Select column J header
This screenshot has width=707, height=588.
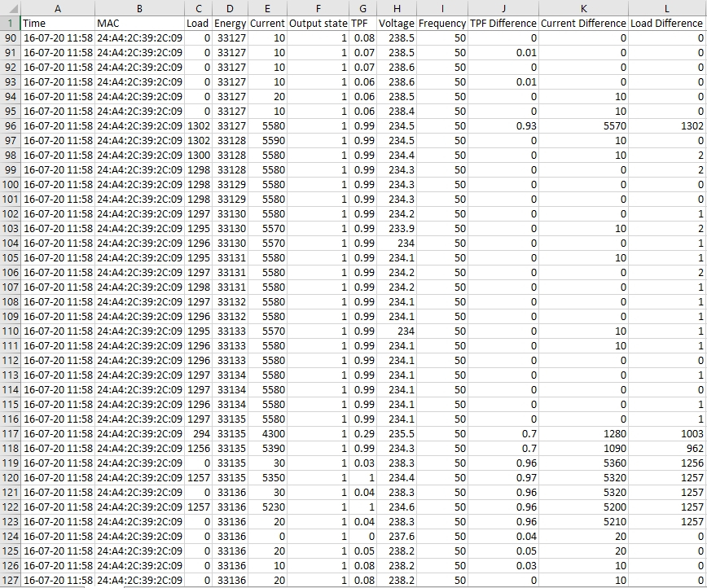pos(503,8)
